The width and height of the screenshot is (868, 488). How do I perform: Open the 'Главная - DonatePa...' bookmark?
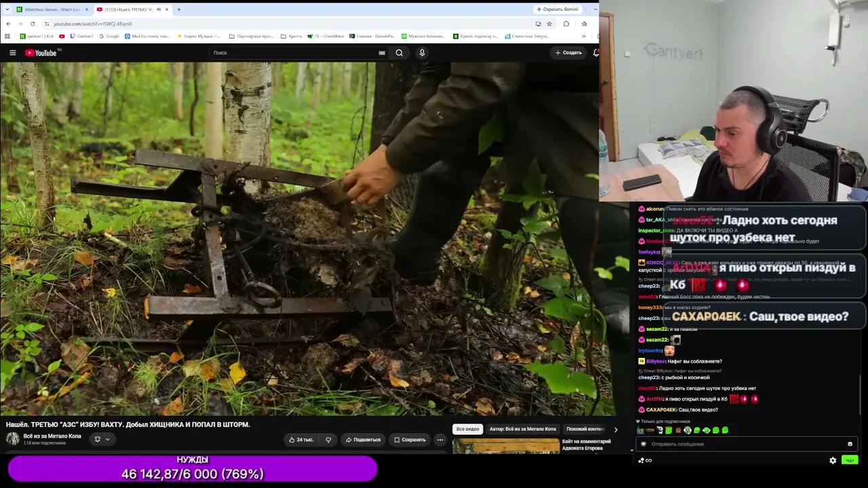pyautogui.click(x=373, y=36)
